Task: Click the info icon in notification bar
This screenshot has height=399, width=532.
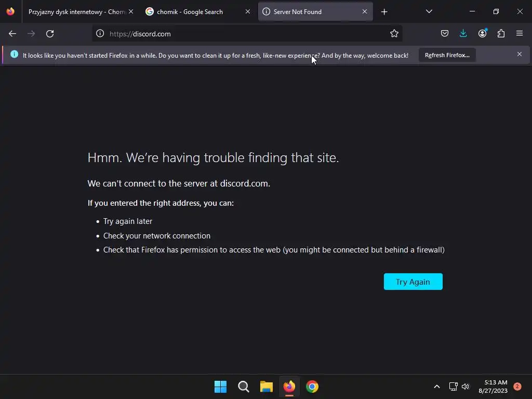Action: [x=14, y=54]
